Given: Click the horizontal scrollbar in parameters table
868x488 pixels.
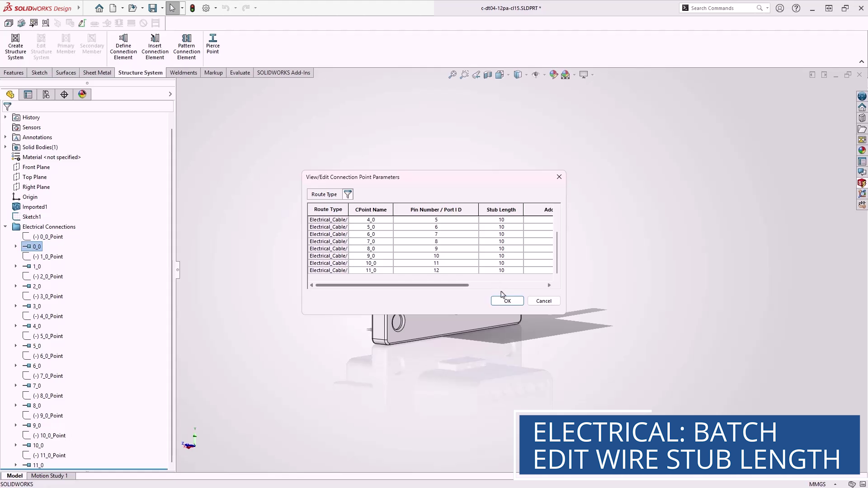Looking at the screenshot, I should click(392, 285).
